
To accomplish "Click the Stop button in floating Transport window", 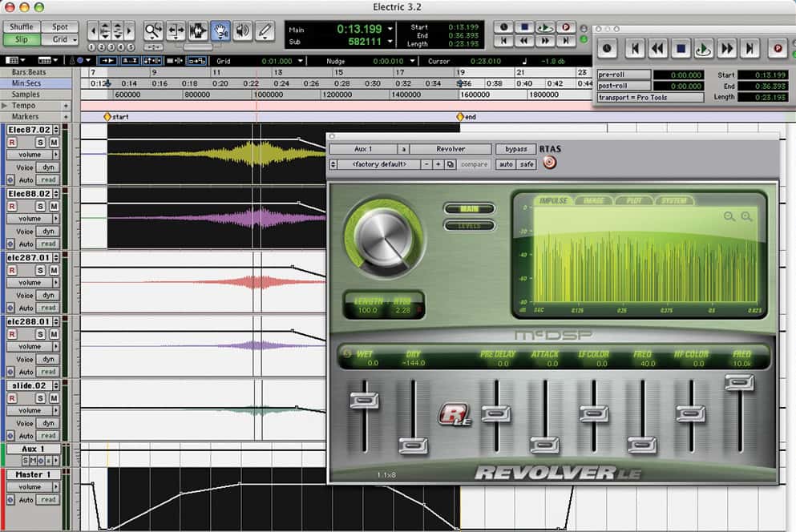I will [681, 49].
